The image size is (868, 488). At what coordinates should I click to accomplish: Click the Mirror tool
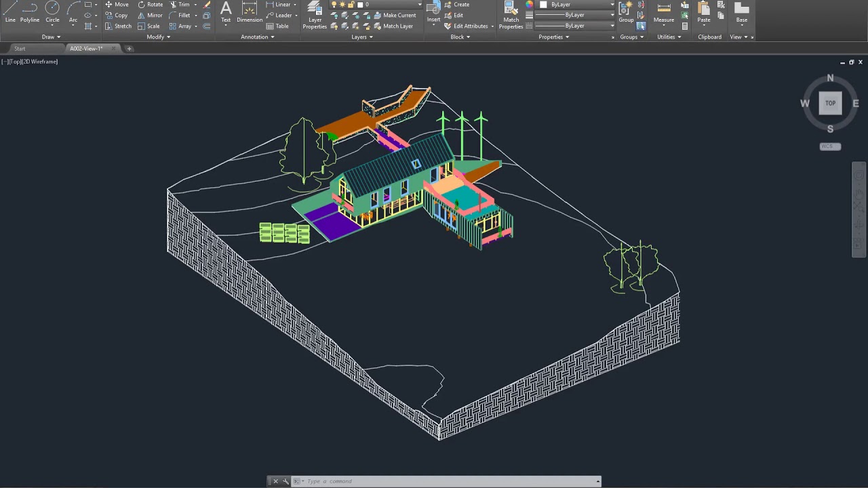[150, 15]
